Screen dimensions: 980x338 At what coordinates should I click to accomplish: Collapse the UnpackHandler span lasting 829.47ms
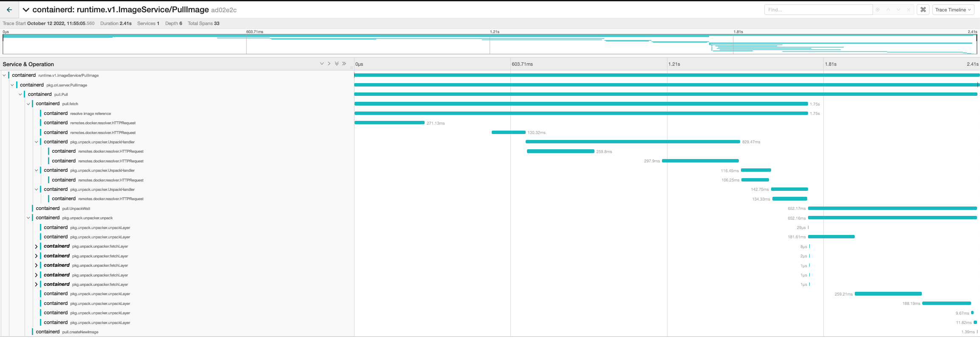click(x=37, y=142)
